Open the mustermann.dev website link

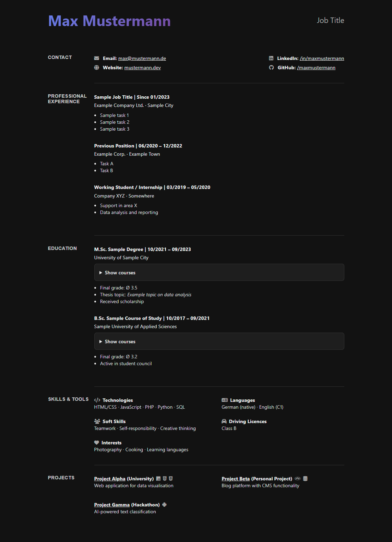[x=142, y=68]
